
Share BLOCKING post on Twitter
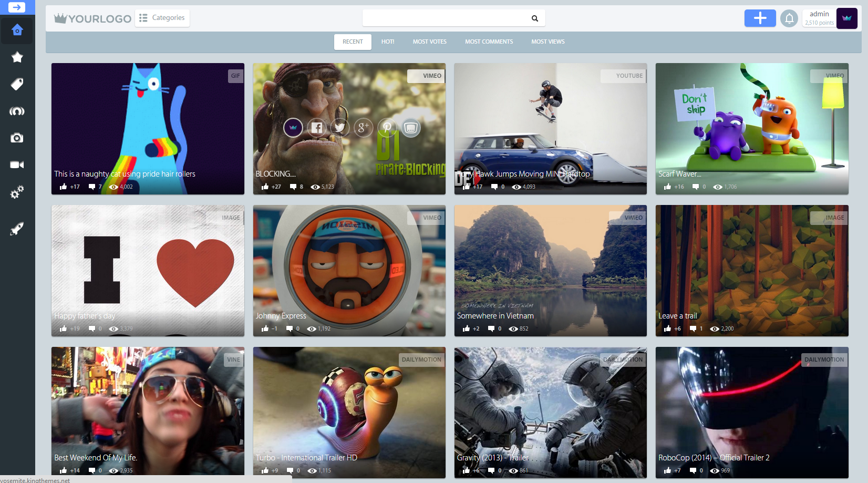(340, 127)
